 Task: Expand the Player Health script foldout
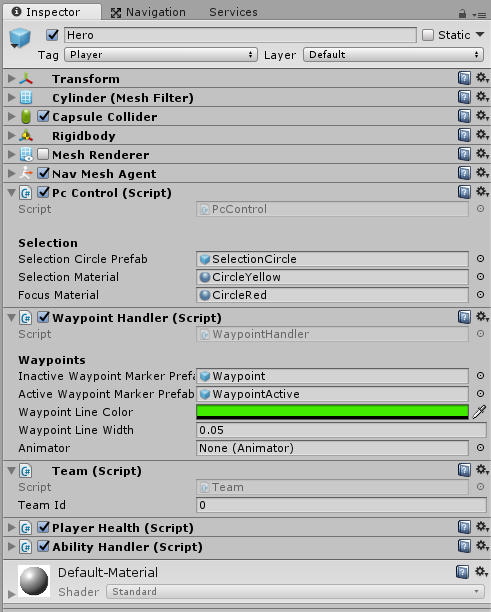(x=11, y=527)
